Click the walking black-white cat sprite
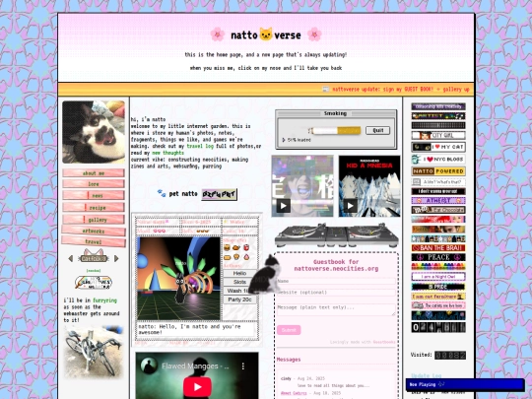The width and height of the screenshot is (532, 399). point(265,274)
